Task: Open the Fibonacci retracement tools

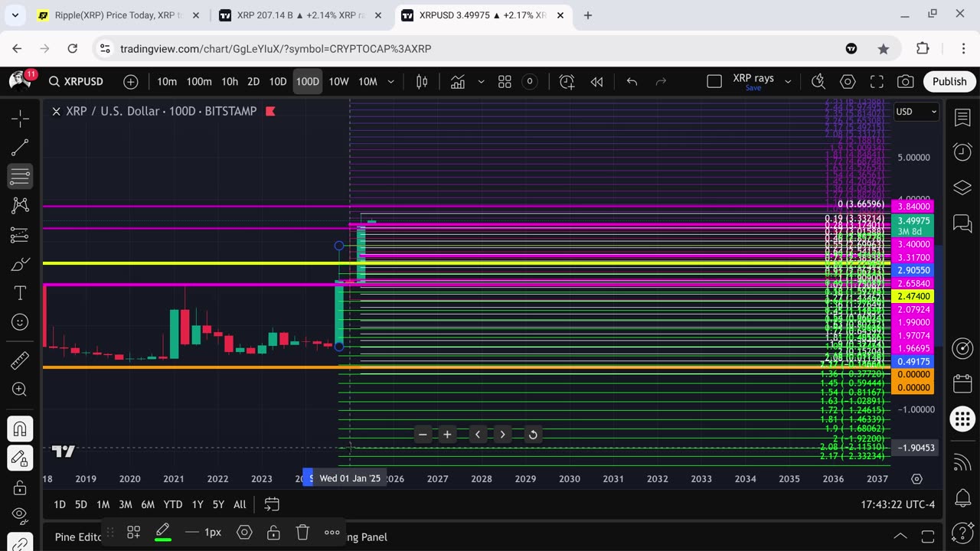Action: [x=20, y=176]
